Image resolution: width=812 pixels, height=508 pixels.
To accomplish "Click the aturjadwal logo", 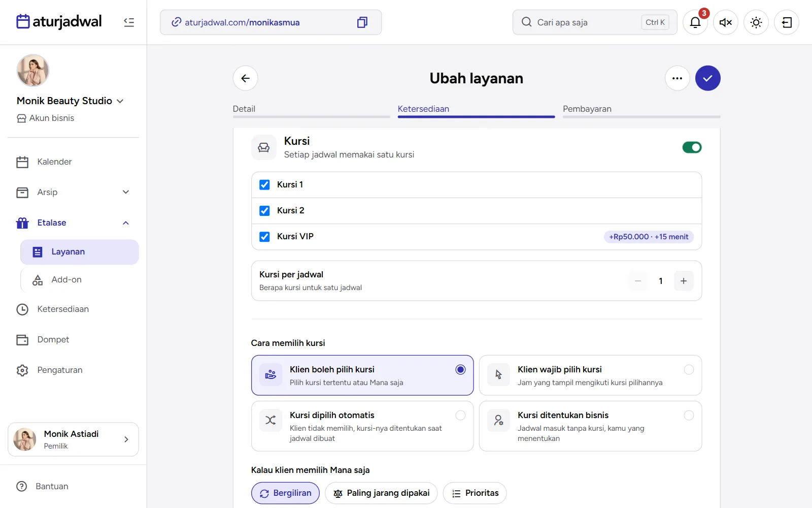I will (x=59, y=22).
